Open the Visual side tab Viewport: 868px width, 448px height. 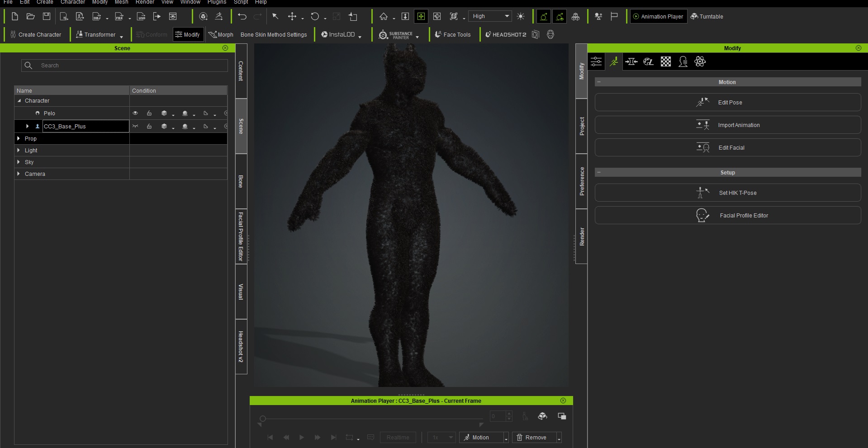pyautogui.click(x=241, y=292)
